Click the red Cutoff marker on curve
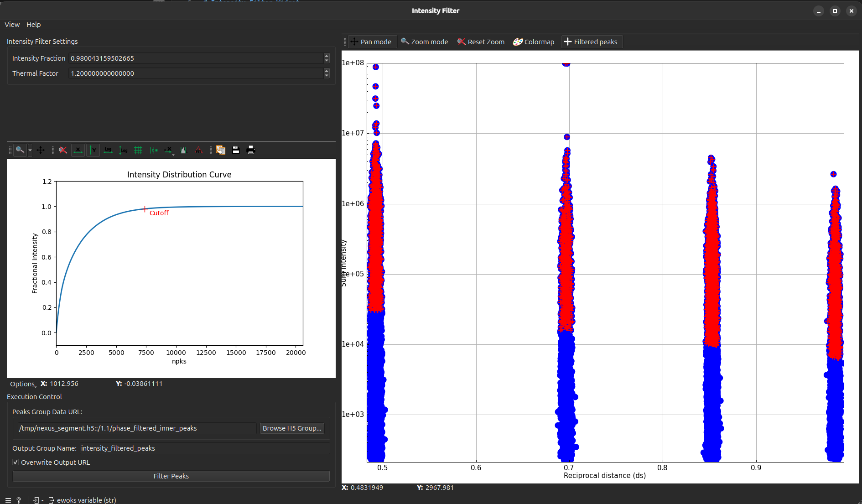The image size is (862, 504). coord(145,209)
